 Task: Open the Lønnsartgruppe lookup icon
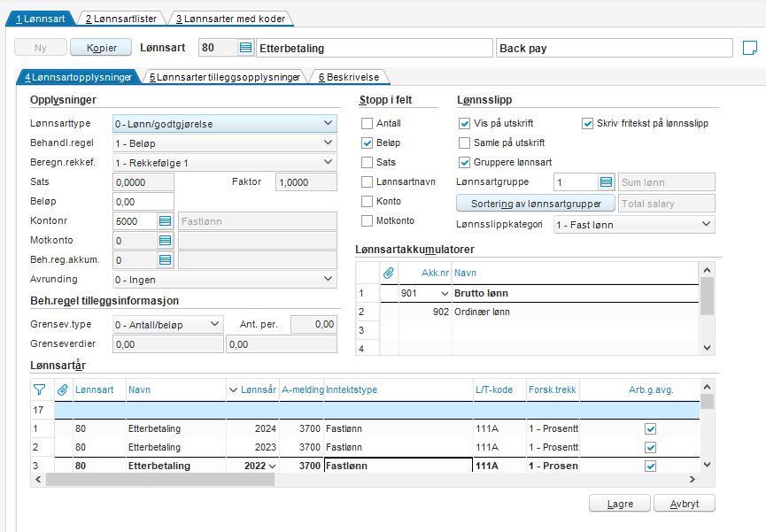(606, 182)
